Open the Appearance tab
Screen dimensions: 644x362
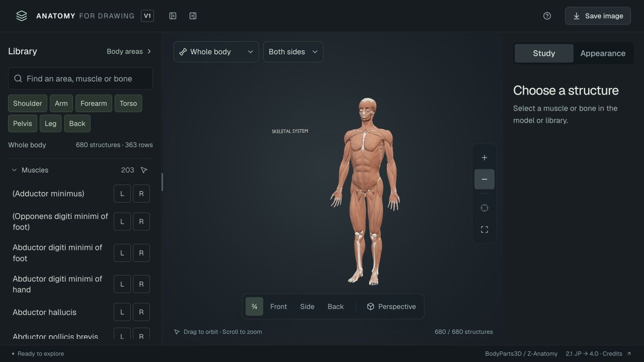[603, 53]
